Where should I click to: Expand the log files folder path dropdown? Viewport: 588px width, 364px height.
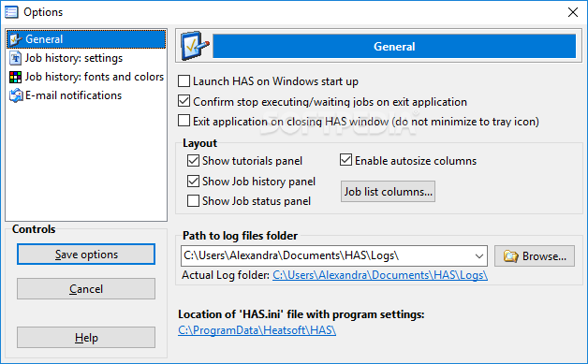coord(478,256)
